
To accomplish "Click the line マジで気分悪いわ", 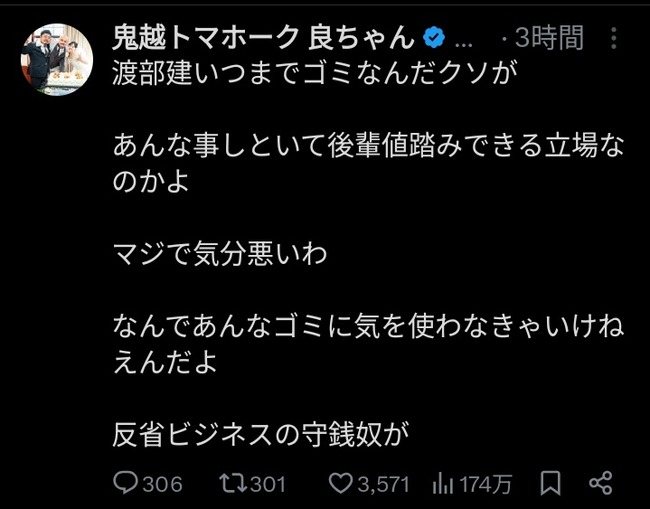I will [x=220, y=254].
